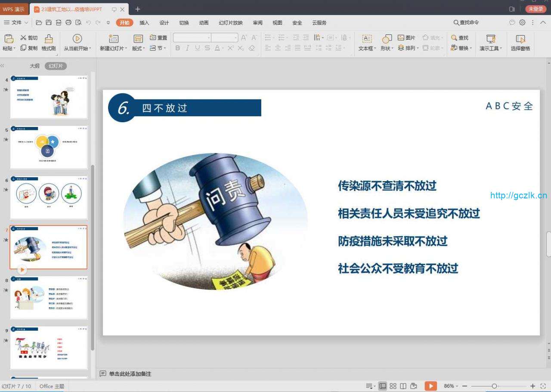Image resolution: width=551 pixels, height=392 pixels.
Task: Click the Paste (粘贴) icon
Action: (9, 39)
